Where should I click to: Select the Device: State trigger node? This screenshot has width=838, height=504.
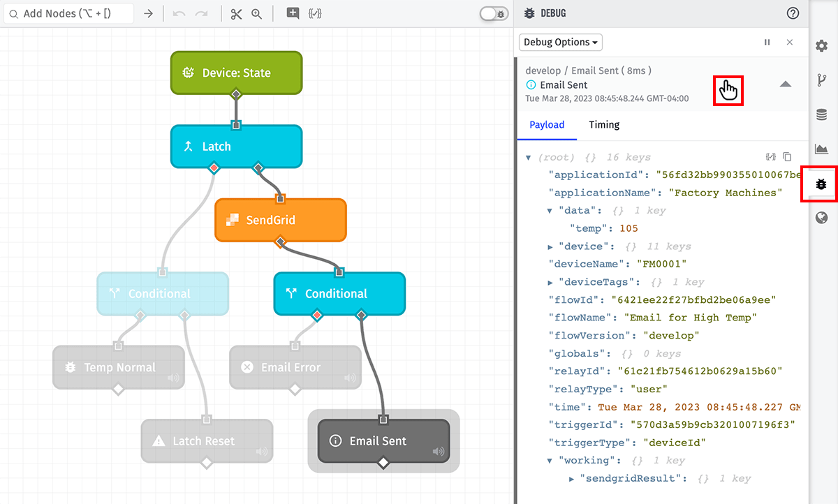tap(236, 73)
